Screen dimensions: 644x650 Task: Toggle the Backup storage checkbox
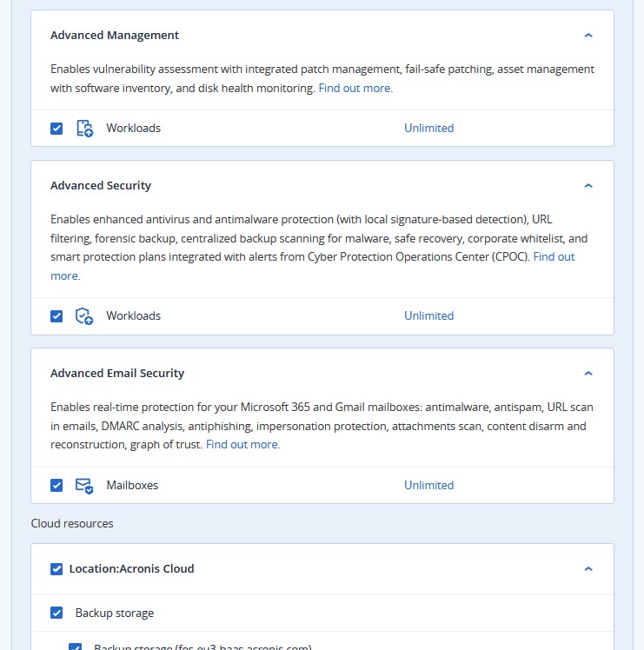(56, 613)
